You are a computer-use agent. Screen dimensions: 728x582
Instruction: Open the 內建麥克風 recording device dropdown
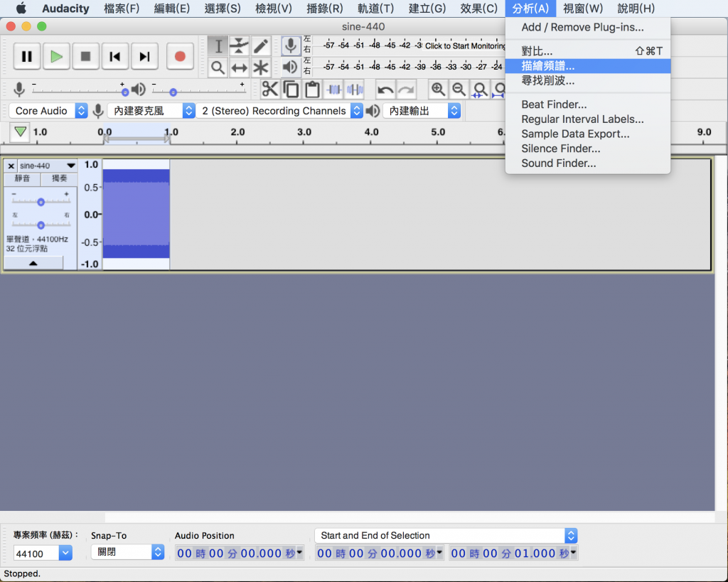(151, 111)
